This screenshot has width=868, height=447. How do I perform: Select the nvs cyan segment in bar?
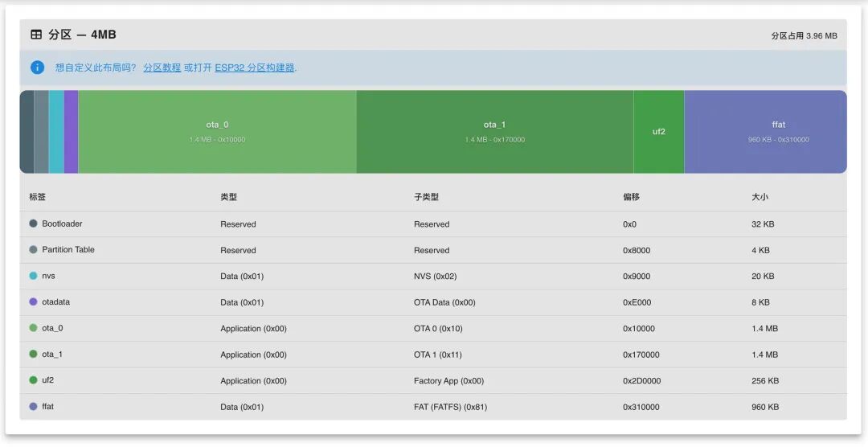pos(56,132)
